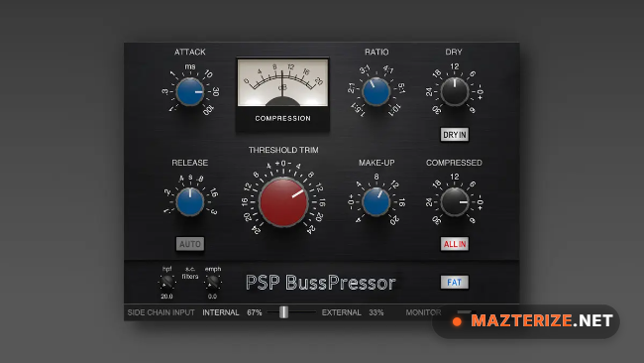644x363 pixels.
Task: Click the red Threshold Trim knob
Action: click(283, 202)
